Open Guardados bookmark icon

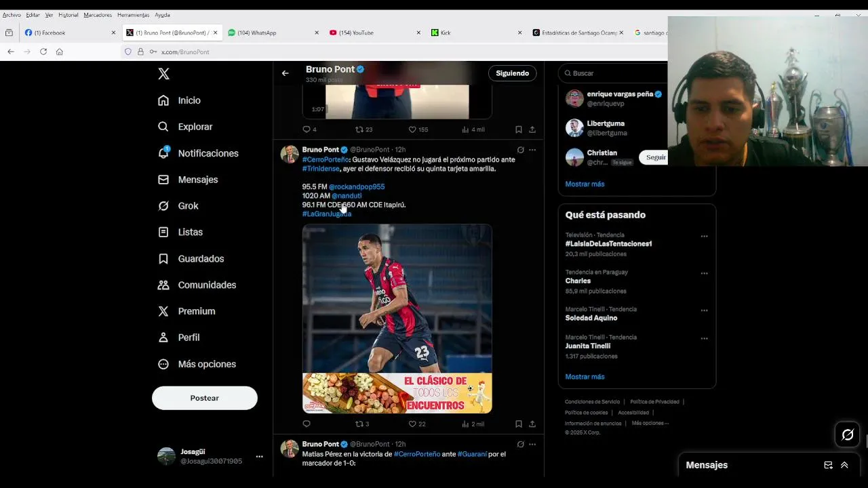(x=163, y=259)
